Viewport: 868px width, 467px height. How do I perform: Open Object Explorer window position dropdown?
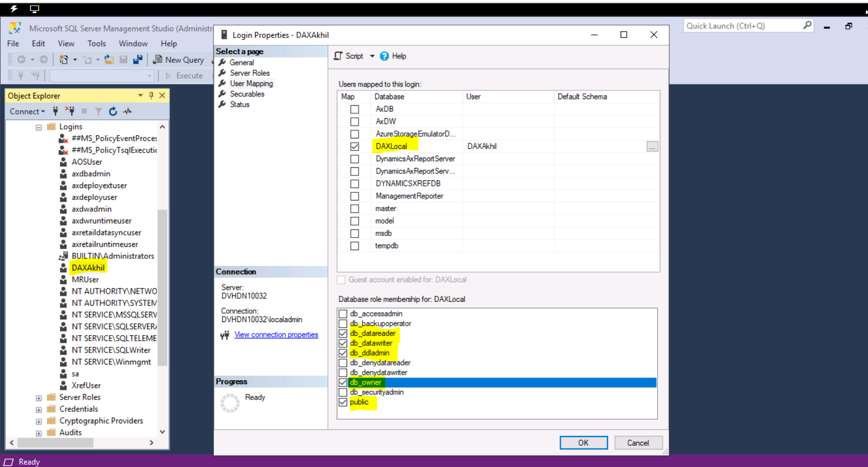pyautogui.click(x=141, y=95)
